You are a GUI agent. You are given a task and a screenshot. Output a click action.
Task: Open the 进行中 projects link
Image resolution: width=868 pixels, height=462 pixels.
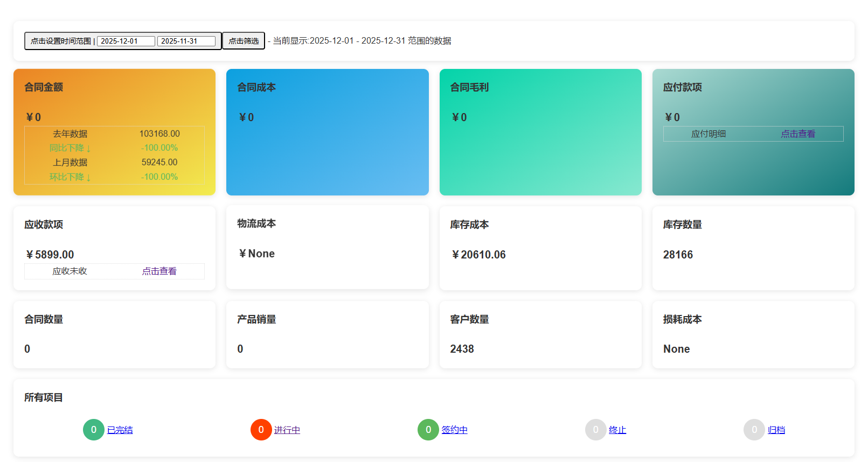click(x=287, y=430)
